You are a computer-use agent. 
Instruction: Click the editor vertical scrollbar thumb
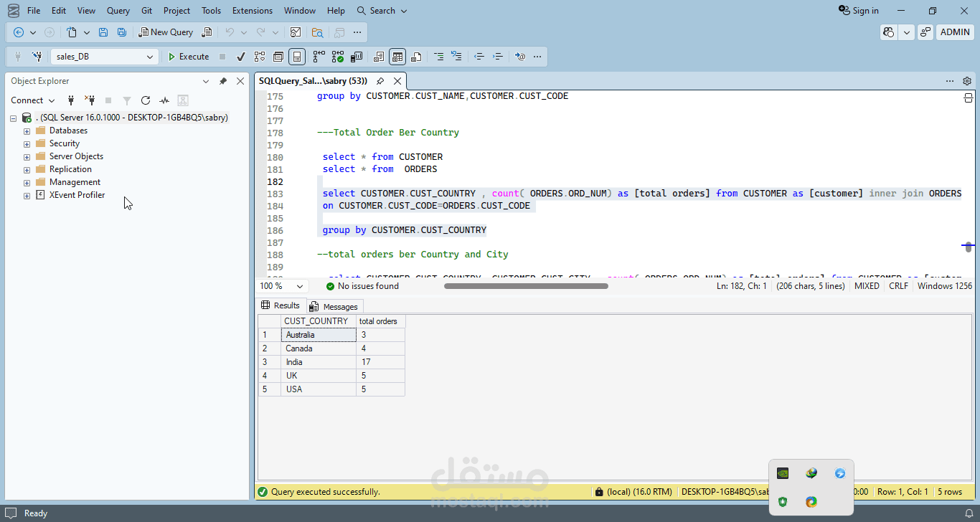point(969,247)
